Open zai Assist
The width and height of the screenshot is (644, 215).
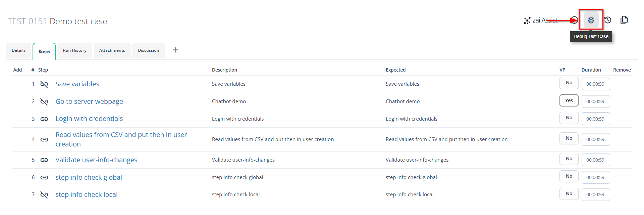pos(541,20)
